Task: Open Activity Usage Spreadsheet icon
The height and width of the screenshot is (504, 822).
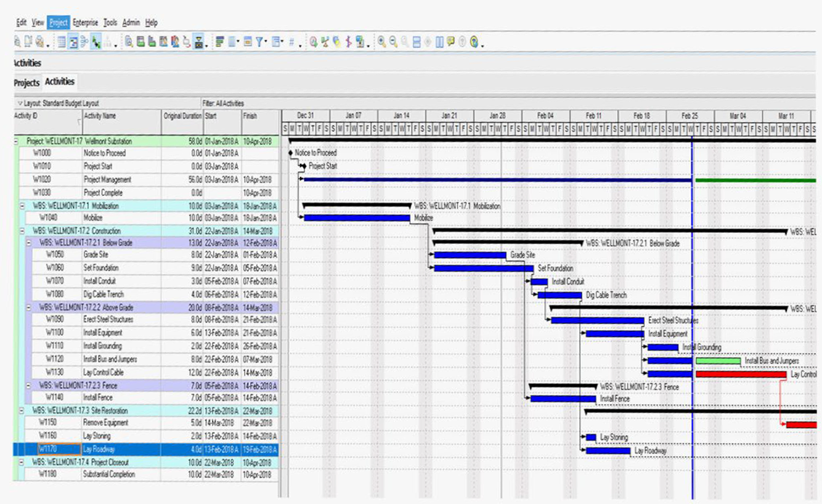Action: [140, 43]
